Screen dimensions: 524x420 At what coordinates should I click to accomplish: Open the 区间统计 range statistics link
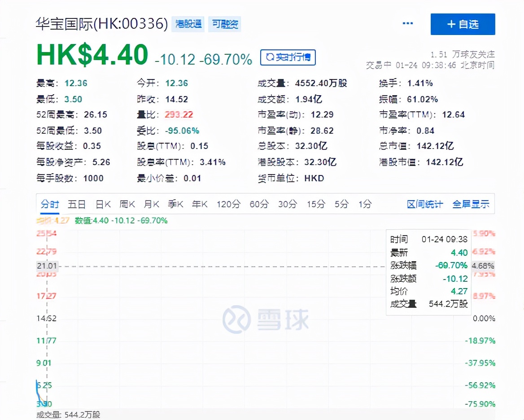click(425, 204)
